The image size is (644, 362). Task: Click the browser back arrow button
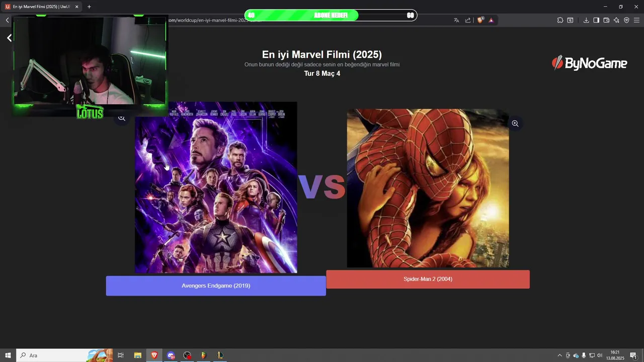[7, 20]
